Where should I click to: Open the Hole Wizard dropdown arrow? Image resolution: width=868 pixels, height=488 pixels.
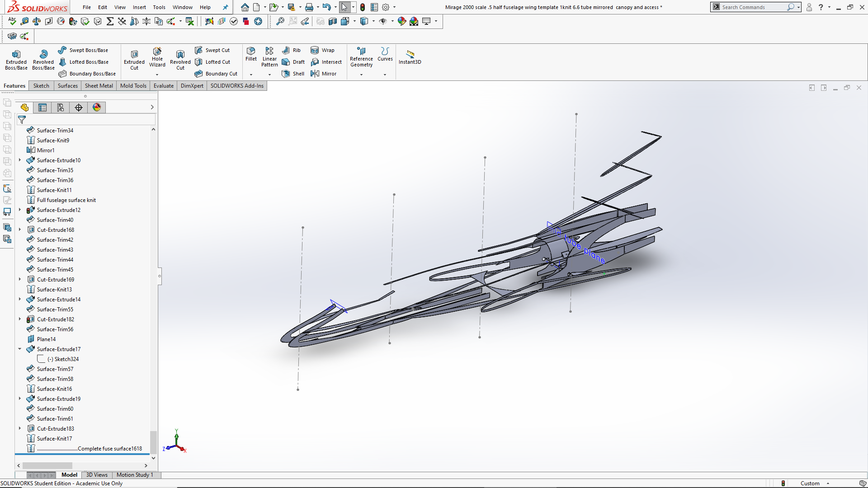click(x=157, y=75)
